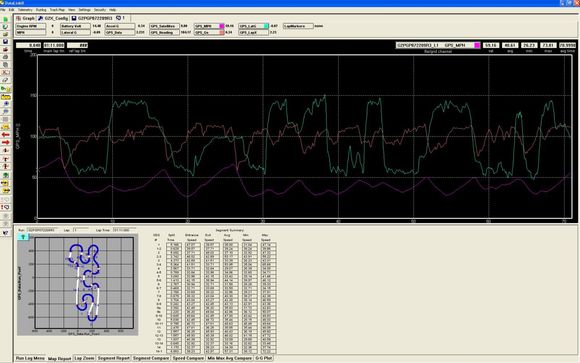Click the Engine RPM channel button

coord(31,26)
